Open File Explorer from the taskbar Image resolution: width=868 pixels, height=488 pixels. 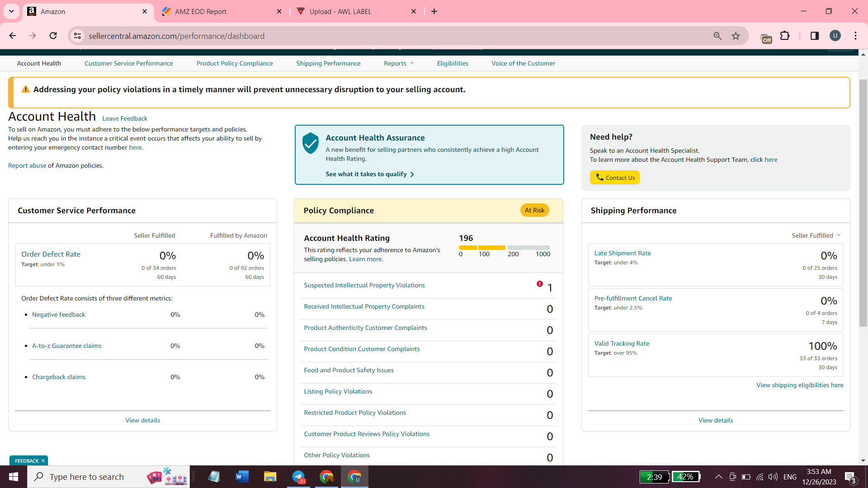[270, 477]
